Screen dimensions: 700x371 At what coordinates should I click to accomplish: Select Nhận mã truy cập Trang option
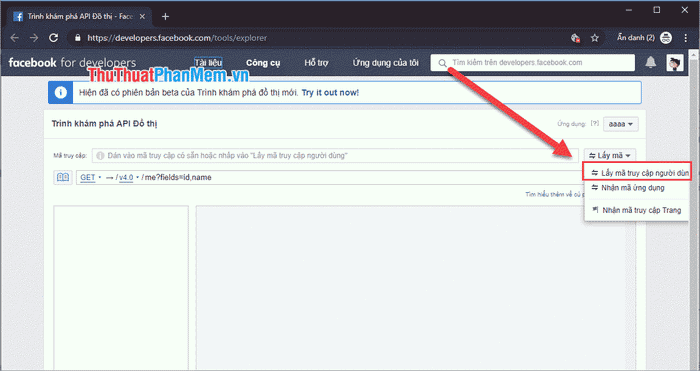[x=637, y=210]
